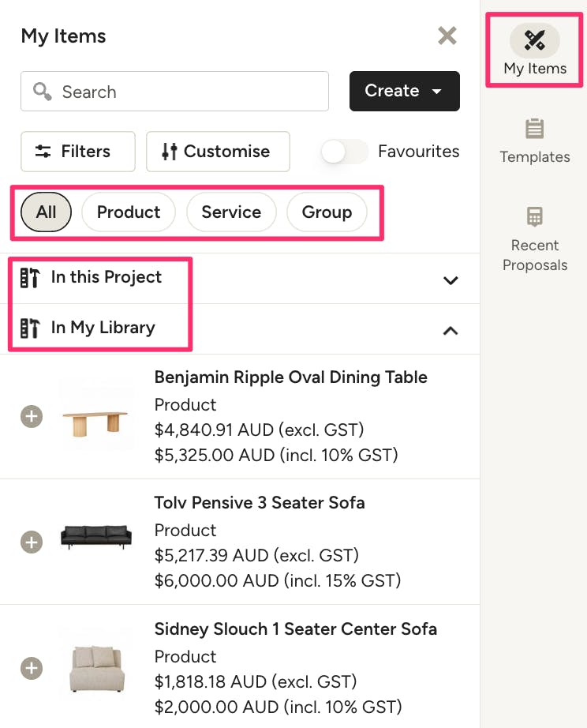Open the Templates clipboard icon

pyautogui.click(x=535, y=129)
